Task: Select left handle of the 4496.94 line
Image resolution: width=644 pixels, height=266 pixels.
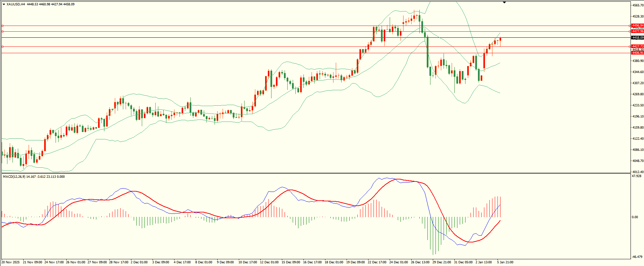Action: pos(2,26)
